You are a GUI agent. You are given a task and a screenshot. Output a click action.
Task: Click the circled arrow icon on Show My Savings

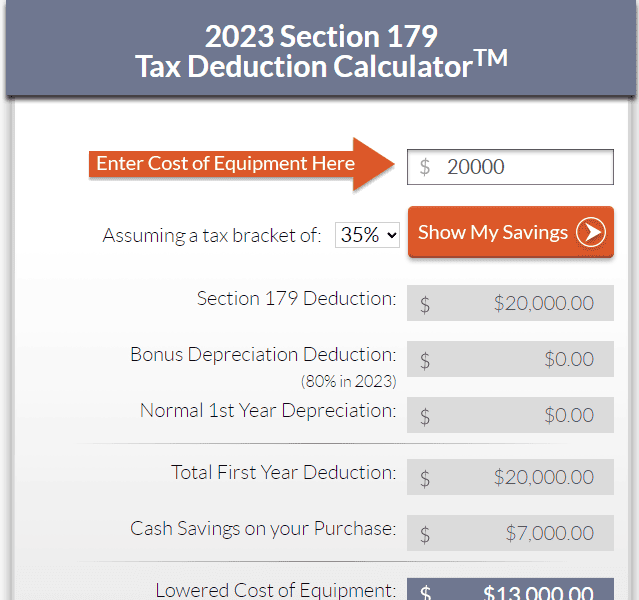591,232
